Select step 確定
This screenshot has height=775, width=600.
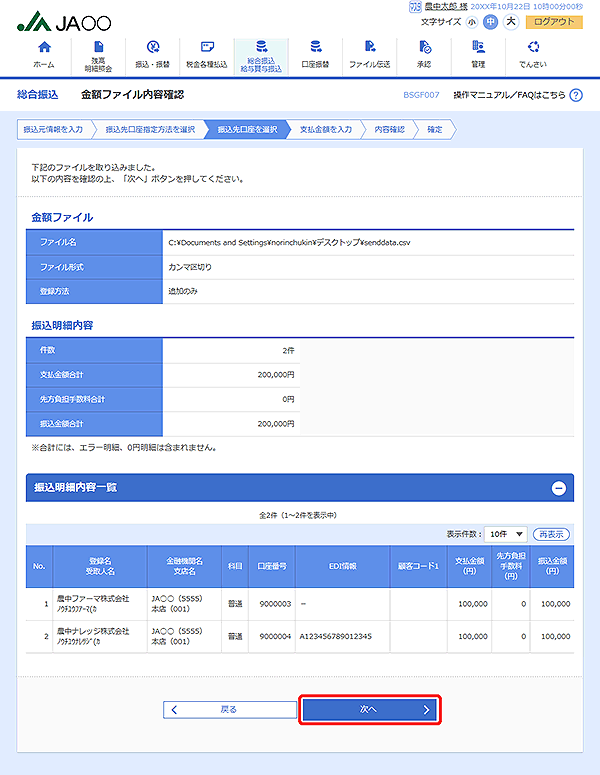[x=434, y=129]
